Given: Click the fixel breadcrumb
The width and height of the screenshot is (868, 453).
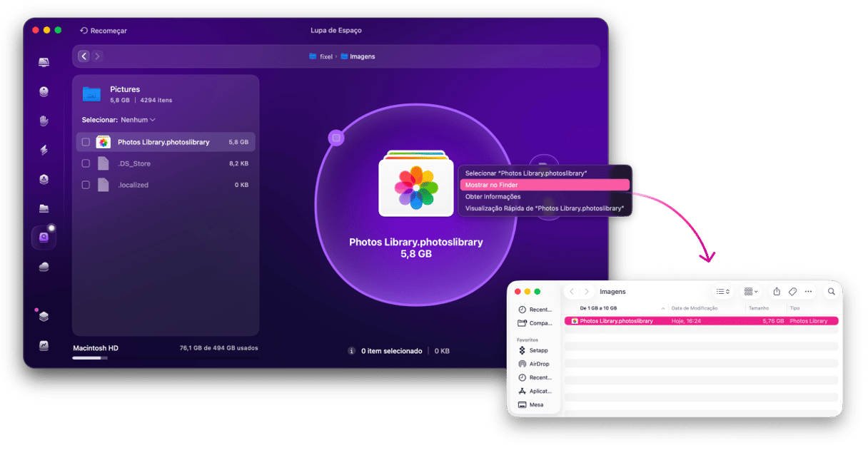Looking at the screenshot, I should 321,56.
